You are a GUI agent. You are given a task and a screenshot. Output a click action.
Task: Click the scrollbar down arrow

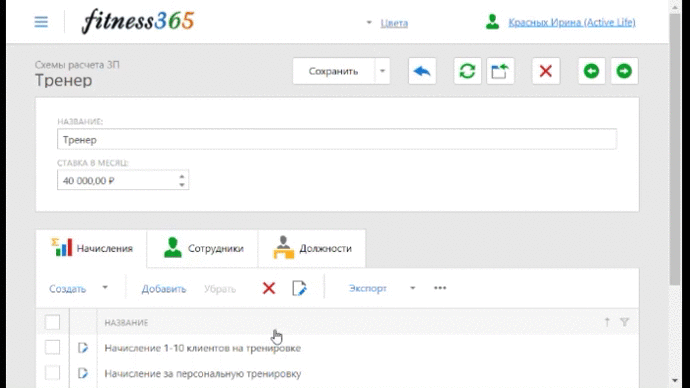pyautogui.click(x=675, y=381)
